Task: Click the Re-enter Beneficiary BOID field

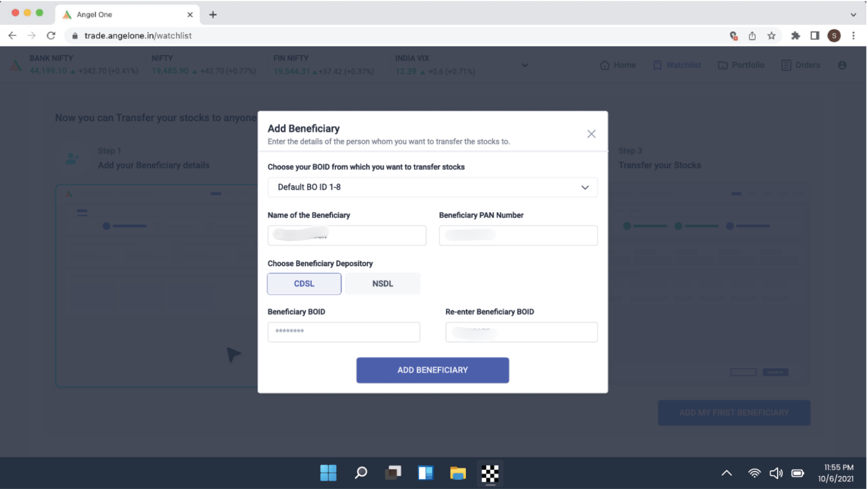Action: tap(521, 332)
